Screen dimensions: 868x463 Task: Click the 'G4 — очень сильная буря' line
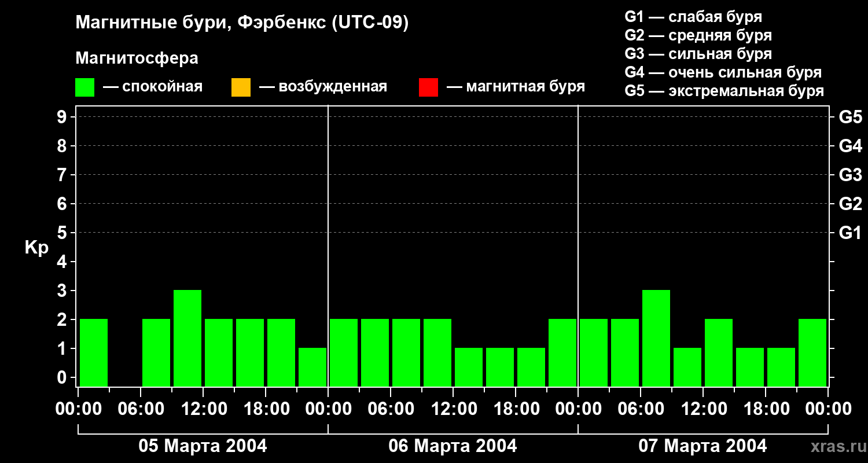[x=723, y=72]
